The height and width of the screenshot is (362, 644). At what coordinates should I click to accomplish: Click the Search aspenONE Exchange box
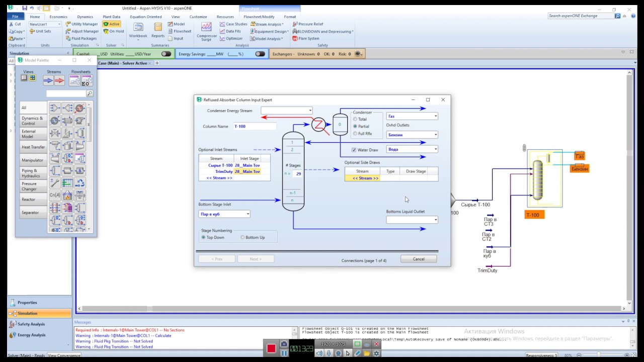[x=581, y=16]
